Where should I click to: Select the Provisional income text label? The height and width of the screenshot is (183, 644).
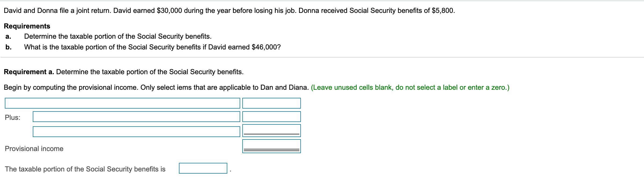[34, 148]
